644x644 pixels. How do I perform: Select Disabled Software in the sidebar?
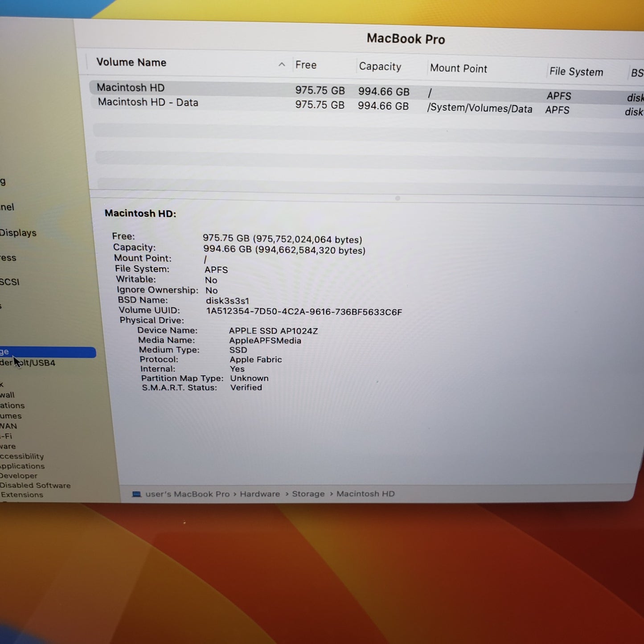pos(35,485)
